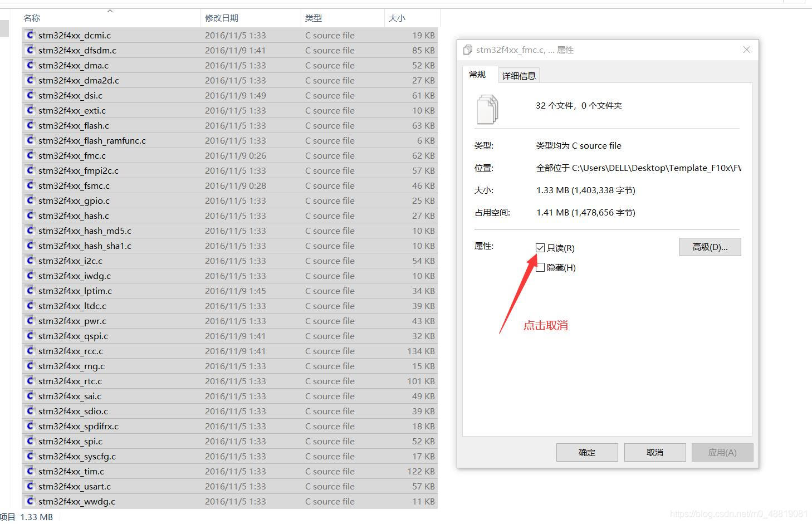This screenshot has width=812, height=524.
Task: Close the properties dialog with X
Action: [x=747, y=50]
